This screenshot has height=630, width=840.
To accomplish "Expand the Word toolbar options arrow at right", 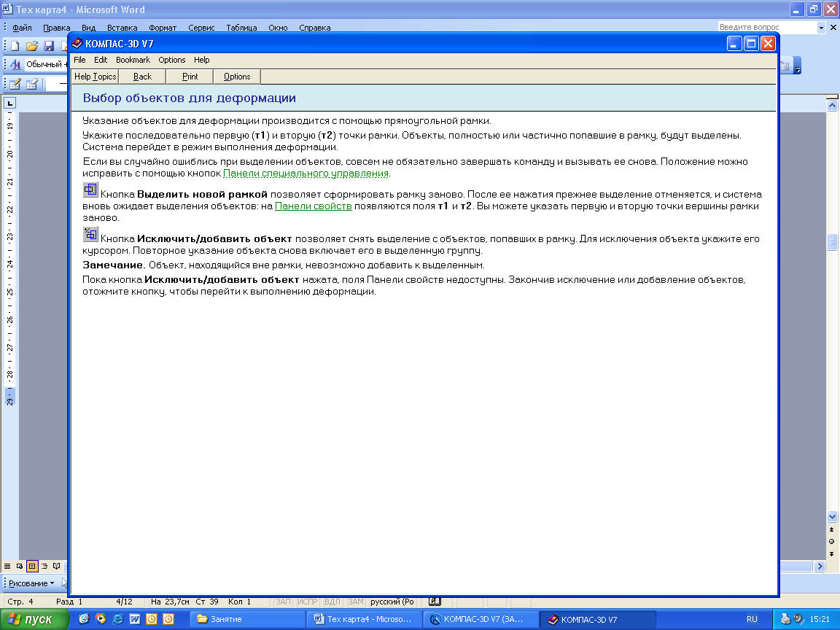I will (797, 66).
